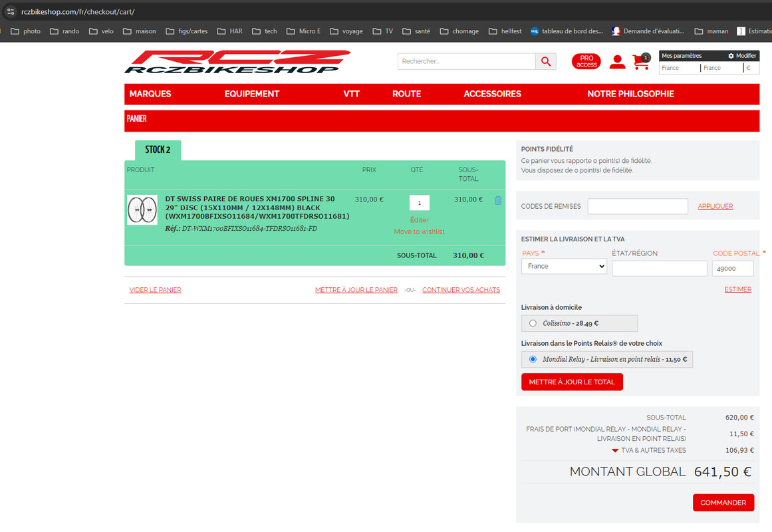772x532 pixels.
Task: Click the Mes paramètres label
Action: click(682, 56)
